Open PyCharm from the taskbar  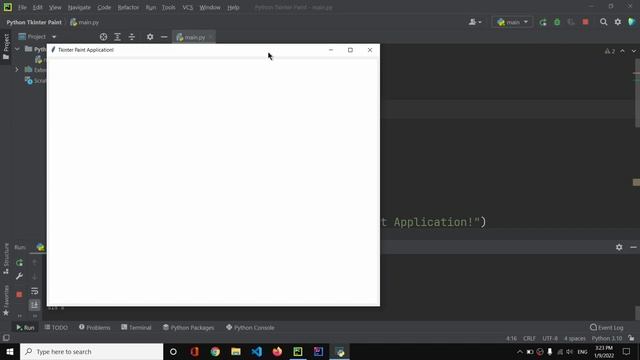[298, 351]
